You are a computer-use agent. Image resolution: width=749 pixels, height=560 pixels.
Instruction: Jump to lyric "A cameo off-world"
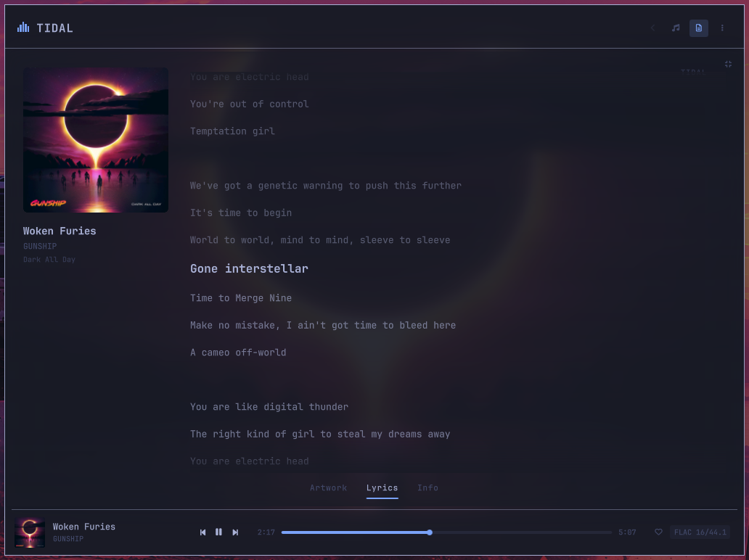point(238,353)
